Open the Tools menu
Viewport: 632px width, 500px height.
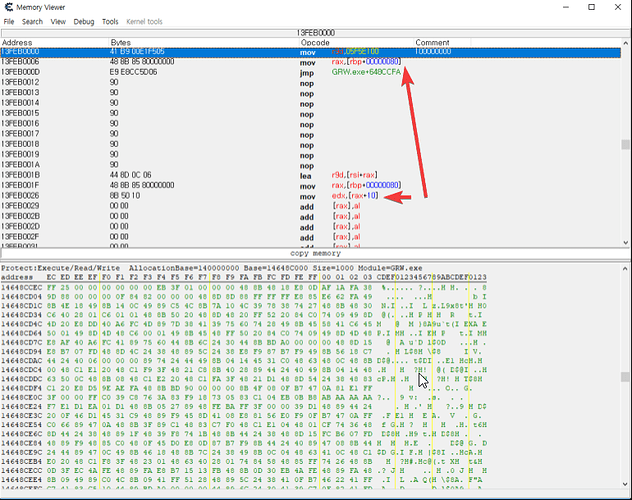pos(110,21)
